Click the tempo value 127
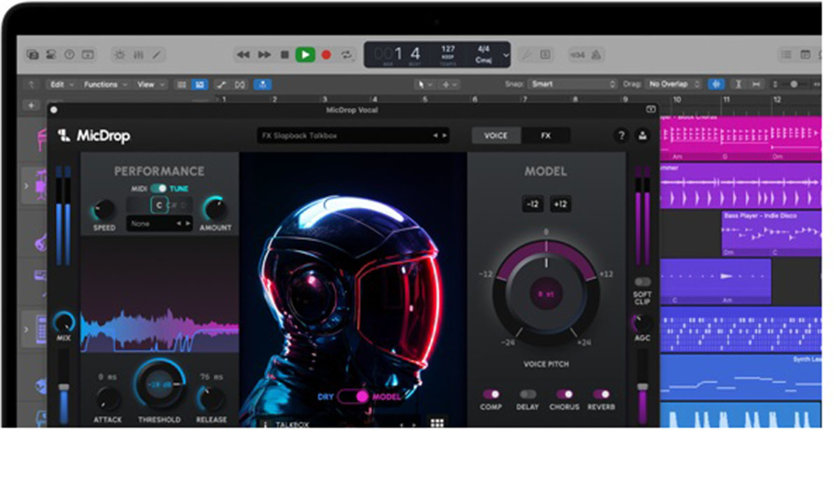 click(447, 50)
